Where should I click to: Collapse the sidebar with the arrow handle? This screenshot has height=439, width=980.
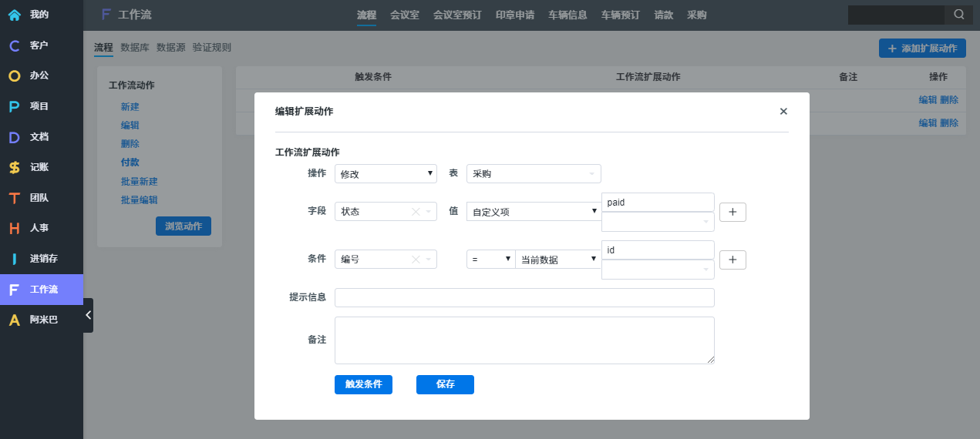[x=88, y=315]
